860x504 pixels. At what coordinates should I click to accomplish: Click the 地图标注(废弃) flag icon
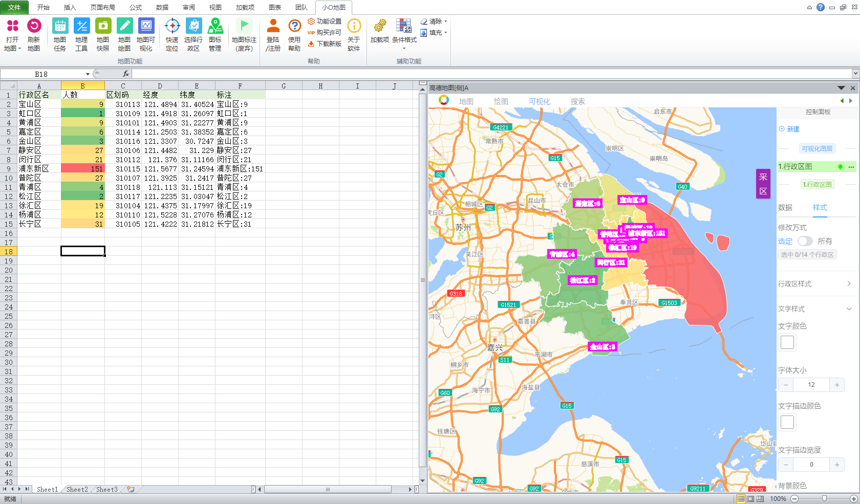tap(244, 26)
